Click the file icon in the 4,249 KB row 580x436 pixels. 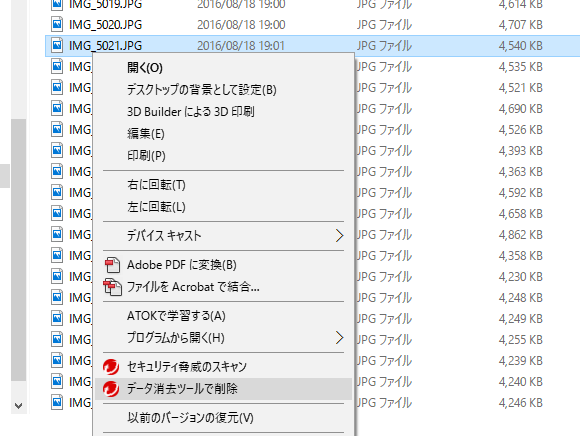(x=57, y=318)
